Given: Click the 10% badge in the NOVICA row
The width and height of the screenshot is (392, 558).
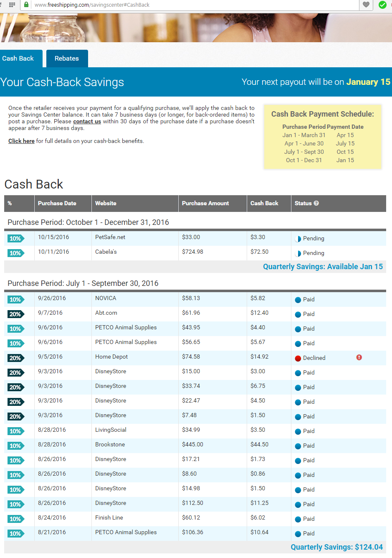Looking at the screenshot, I should (x=16, y=300).
